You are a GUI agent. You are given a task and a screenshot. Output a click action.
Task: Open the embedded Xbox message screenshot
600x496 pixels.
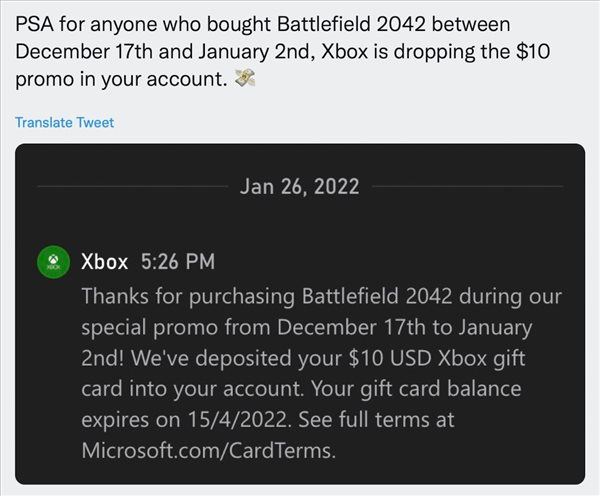(x=300, y=314)
